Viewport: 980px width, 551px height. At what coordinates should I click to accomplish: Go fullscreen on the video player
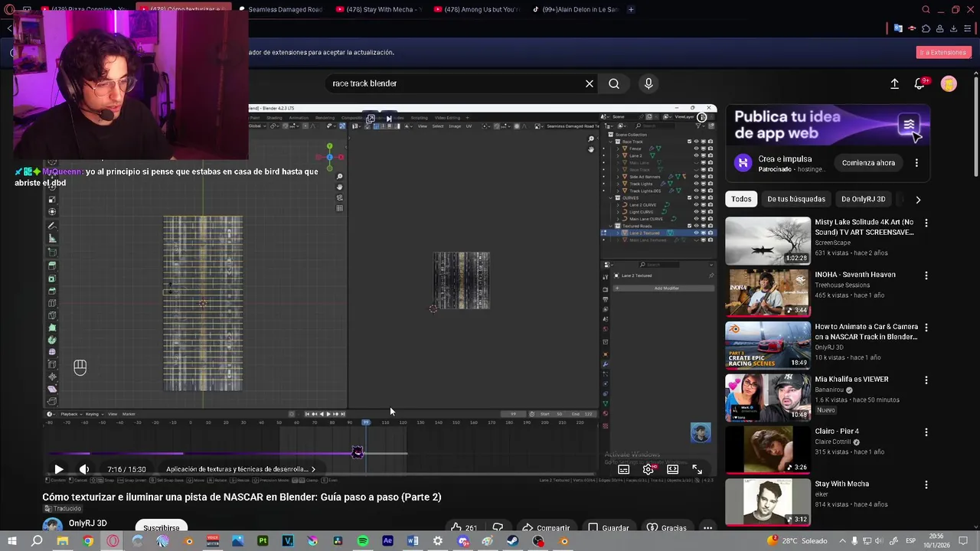click(697, 469)
